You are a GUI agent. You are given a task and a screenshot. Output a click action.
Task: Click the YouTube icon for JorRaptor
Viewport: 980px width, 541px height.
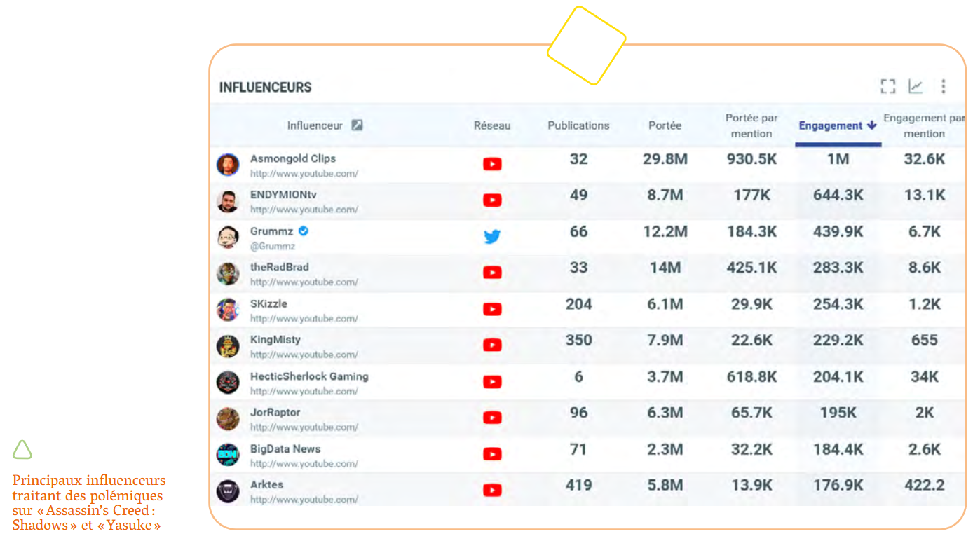tap(492, 418)
